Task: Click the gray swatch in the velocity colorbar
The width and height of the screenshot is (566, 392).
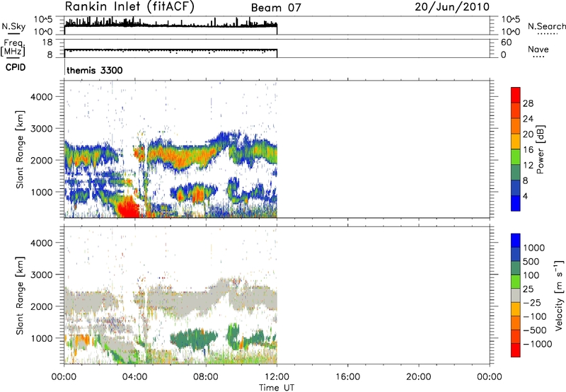Action: pyautogui.click(x=516, y=295)
